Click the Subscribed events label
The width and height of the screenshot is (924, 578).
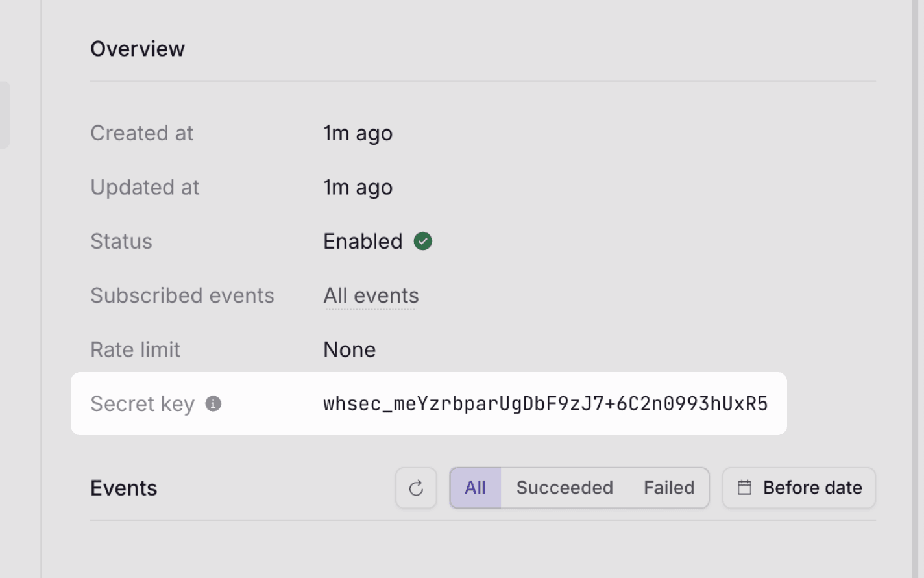point(182,295)
